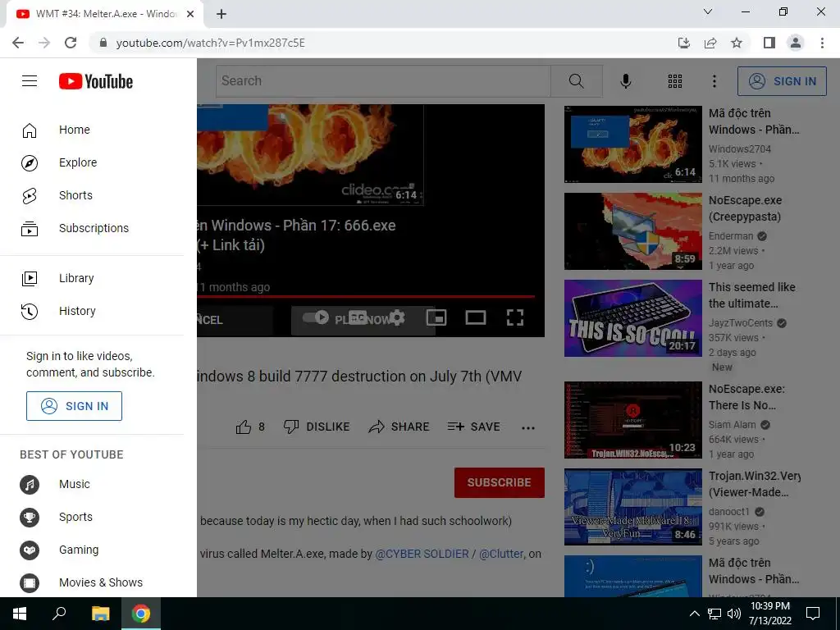This screenshot has height=630, width=840.
Task: Open the Chrome profile avatar
Action: pyautogui.click(x=796, y=43)
